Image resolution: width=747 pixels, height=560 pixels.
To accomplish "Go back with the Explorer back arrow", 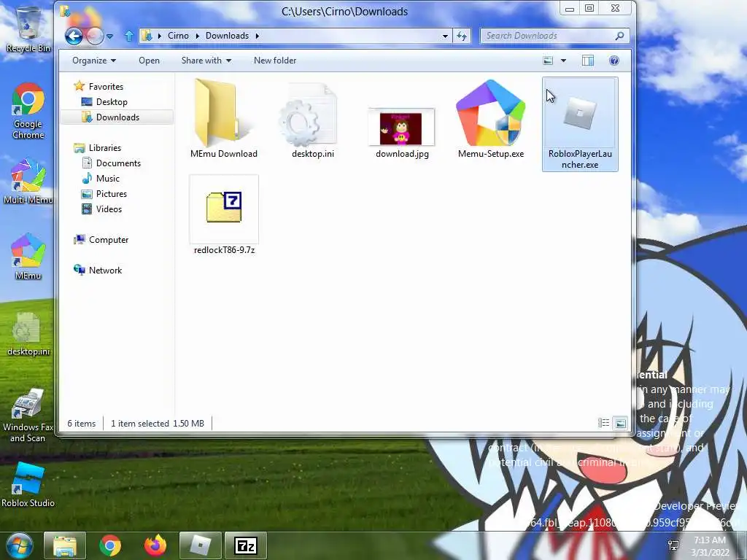I will tap(74, 36).
